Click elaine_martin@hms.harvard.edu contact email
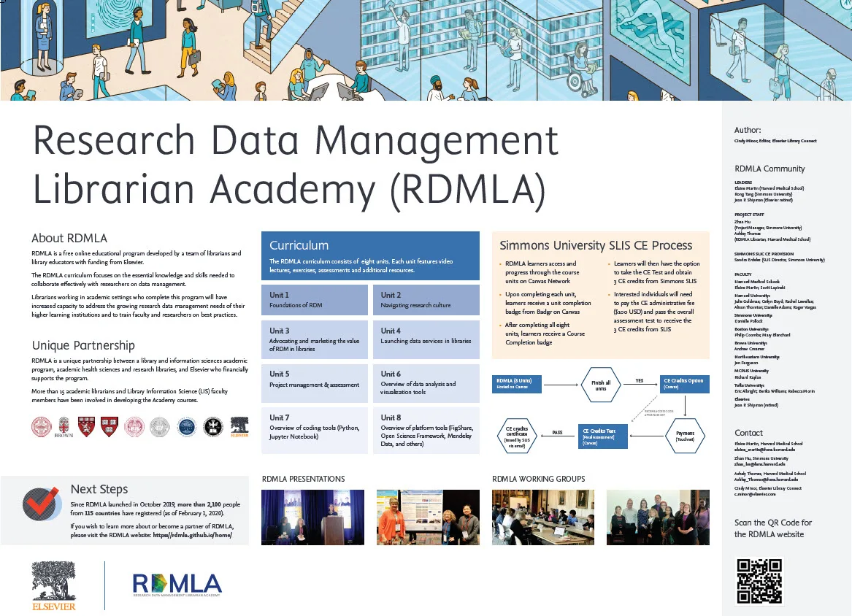This screenshot has width=852, height=616. tap(764, 450)
